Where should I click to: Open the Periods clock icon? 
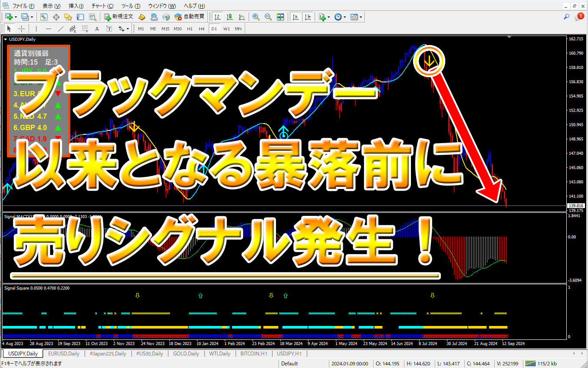[338, 17]
